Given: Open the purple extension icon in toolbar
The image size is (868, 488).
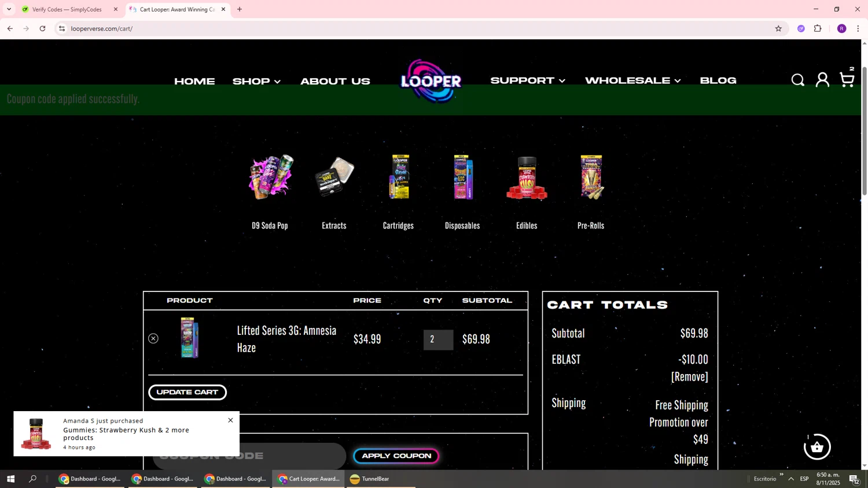Looking at the screenshot, I should (801, 28).
